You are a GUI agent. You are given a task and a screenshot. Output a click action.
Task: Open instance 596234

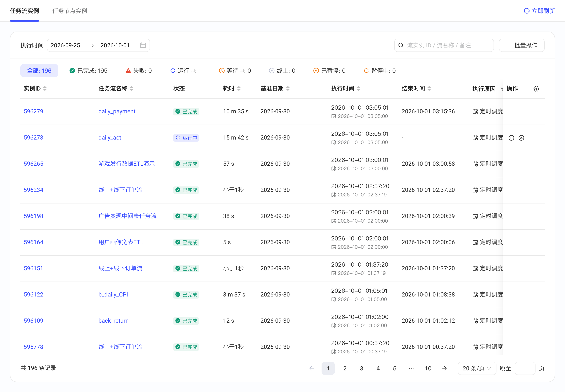(33, 190)
